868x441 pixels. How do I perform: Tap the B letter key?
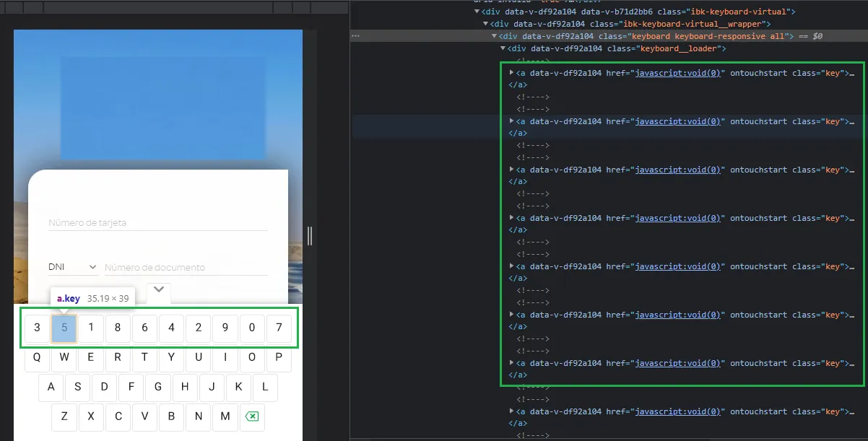(171, 416)
